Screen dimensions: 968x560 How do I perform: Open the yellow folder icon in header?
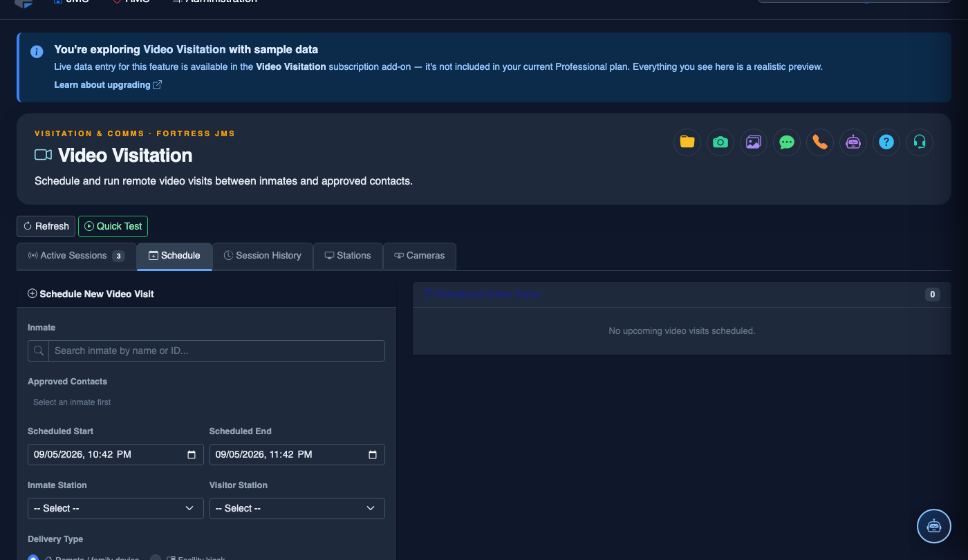click(x=687, y=142)
